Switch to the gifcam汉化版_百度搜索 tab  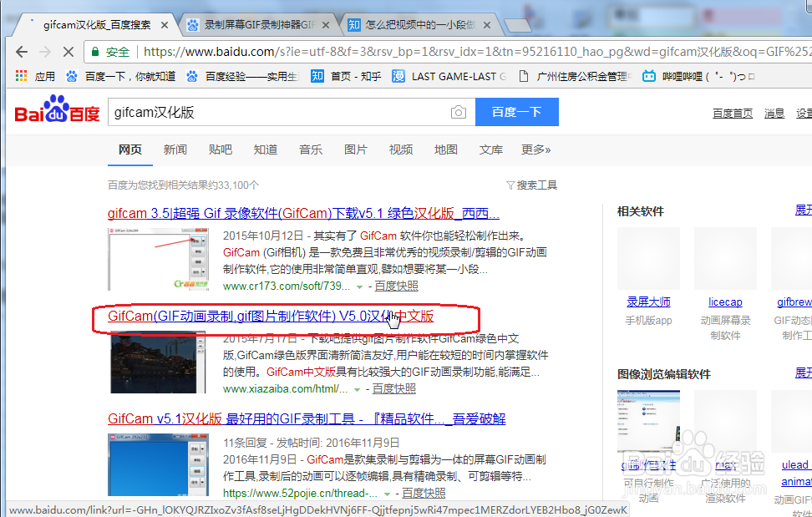(x=98, y=25)
